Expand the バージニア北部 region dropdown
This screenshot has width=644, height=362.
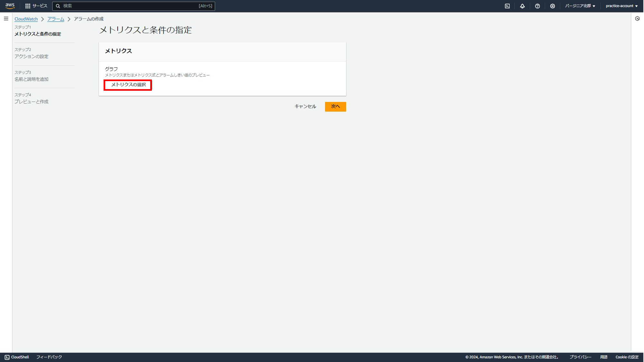(580, 6)
